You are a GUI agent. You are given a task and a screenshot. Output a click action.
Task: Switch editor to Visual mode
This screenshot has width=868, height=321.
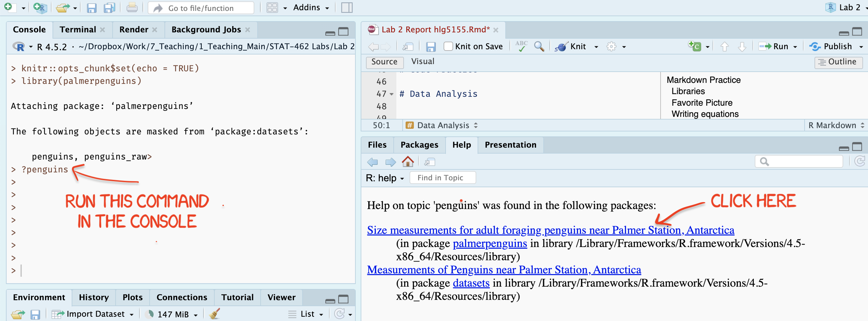click(x=422, y=61)
